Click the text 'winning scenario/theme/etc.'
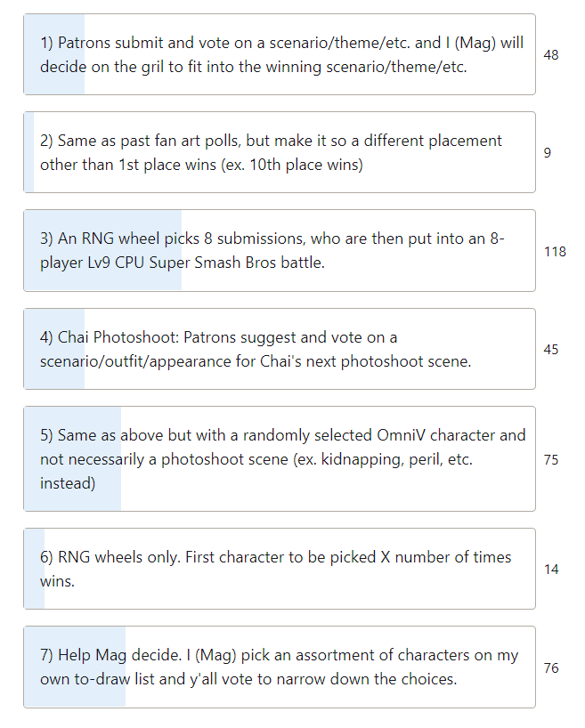Screen dimensions: 585x728 click(366, 67)
